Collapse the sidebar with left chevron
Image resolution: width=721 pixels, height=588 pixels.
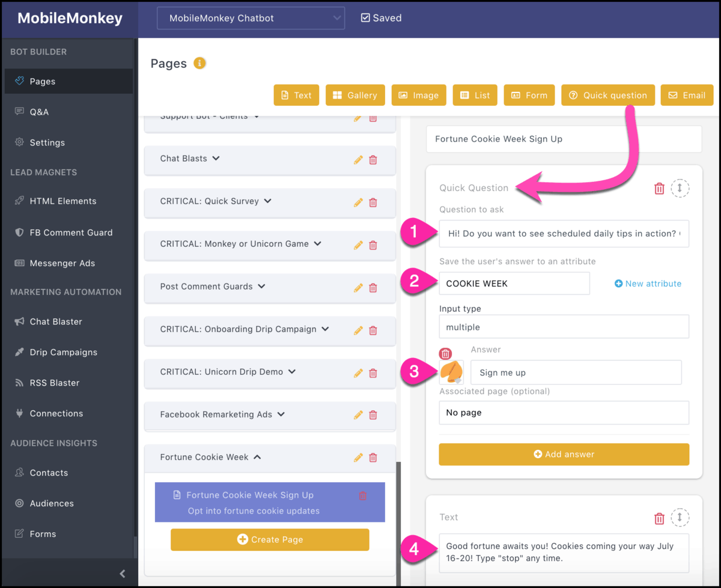click(123, 574)
